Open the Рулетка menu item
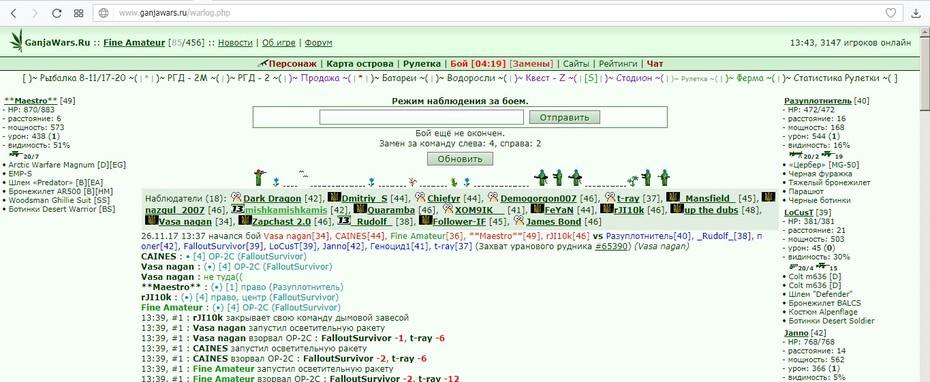 point(422,63)
